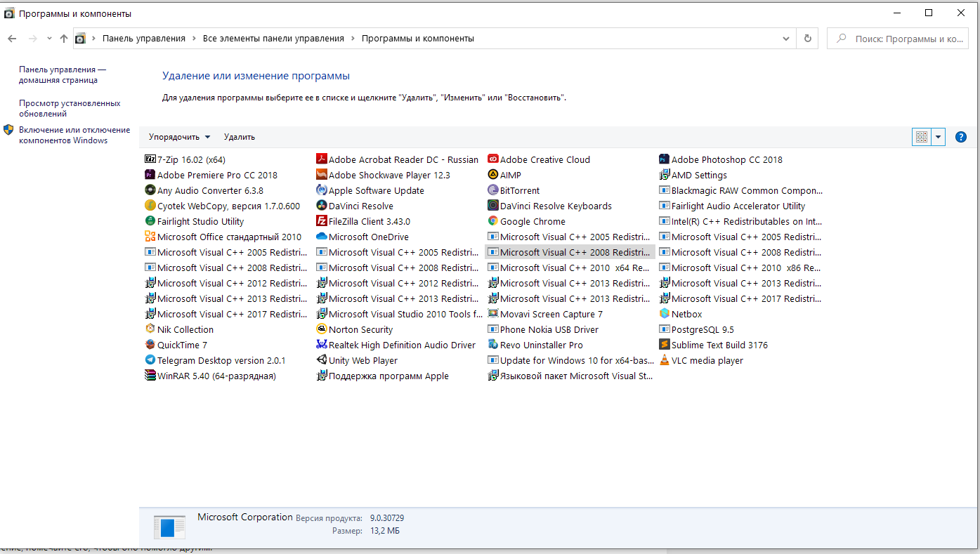Go back with the back arrow
Screen dimensions: 980x554
pyautogui.click(x=12, y=39)
